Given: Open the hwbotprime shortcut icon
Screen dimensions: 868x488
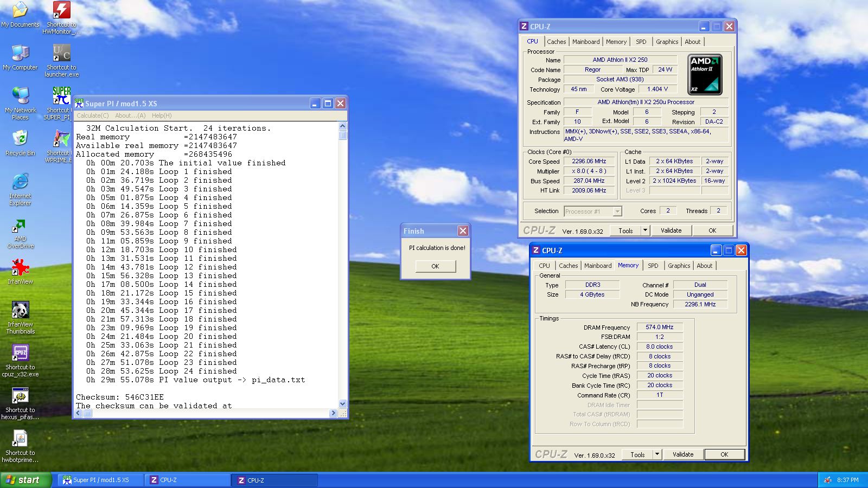Looking at the screenshot, I should (20, 439).
